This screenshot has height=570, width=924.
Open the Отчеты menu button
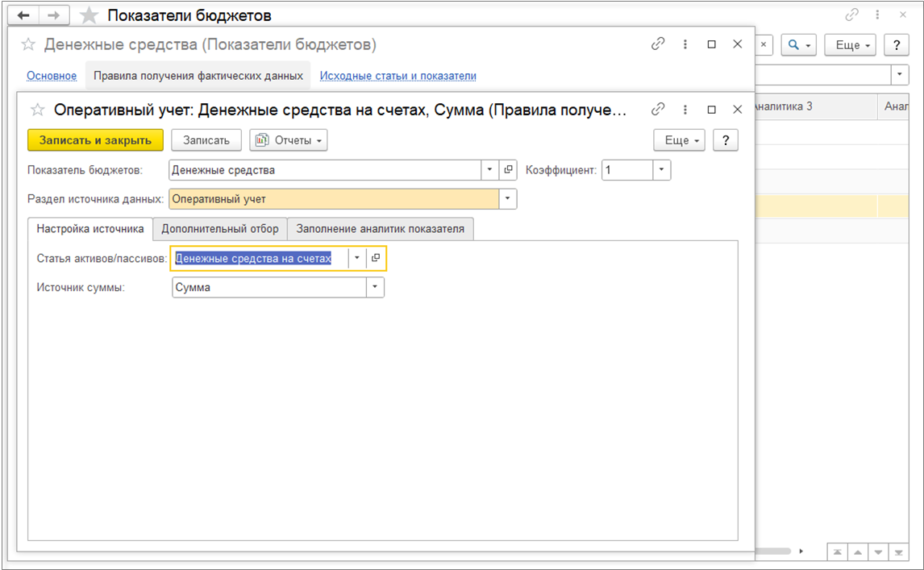(289, 140)
